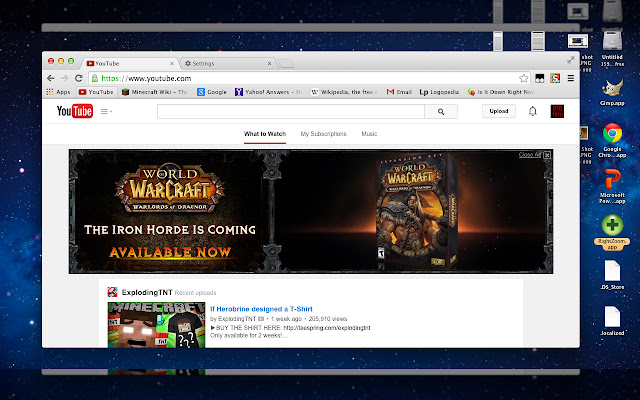Open the Yahoo! Answers bookmark
Screen dimensions: 640x400
269,92
